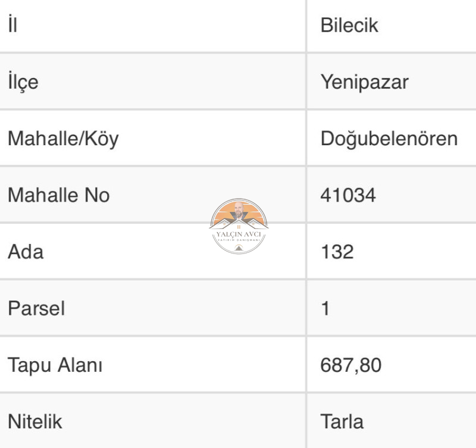
Task: Click the Ada value 132
Action: [x=337, y=252]
